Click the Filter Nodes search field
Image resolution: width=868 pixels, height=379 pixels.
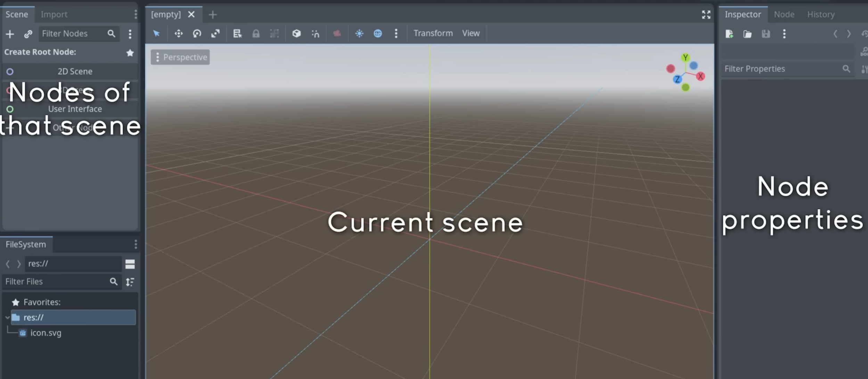79,34
